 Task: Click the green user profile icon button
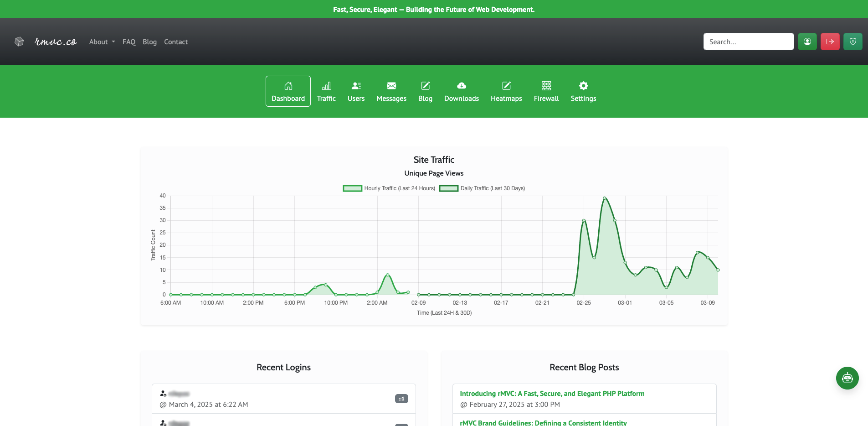coord(807,42)
